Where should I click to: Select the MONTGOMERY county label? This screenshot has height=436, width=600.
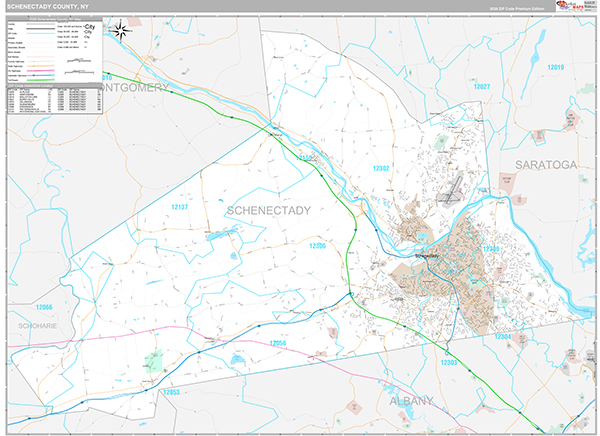136,88
